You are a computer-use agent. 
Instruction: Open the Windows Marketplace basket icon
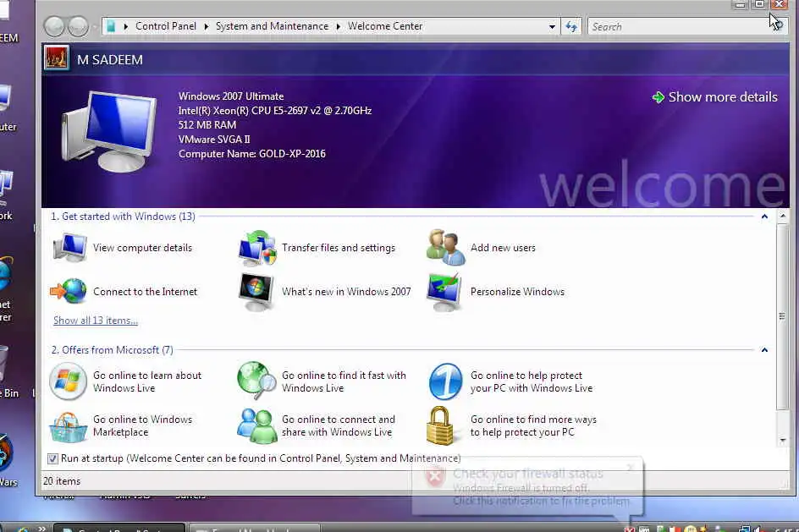pyautogui.click(x=68, y=426)
